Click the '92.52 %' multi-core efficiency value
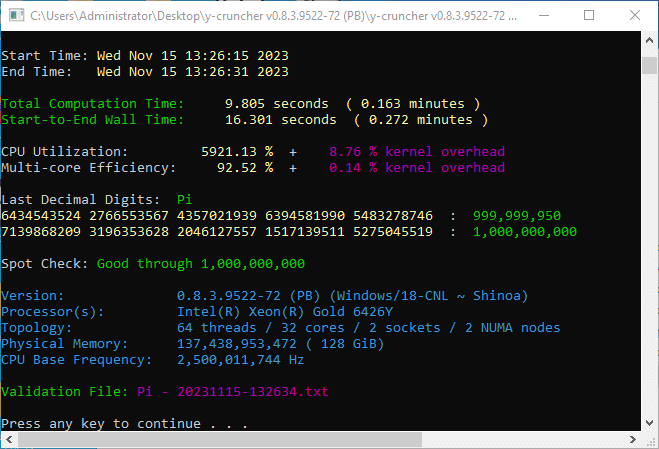This screenshot has width=659, height=449. [245, 168]
